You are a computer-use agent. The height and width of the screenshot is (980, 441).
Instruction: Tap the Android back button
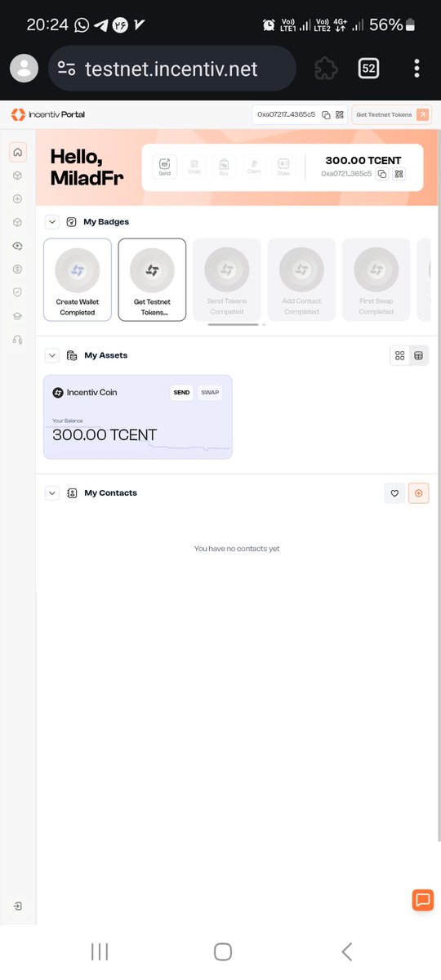click(346, 951)
